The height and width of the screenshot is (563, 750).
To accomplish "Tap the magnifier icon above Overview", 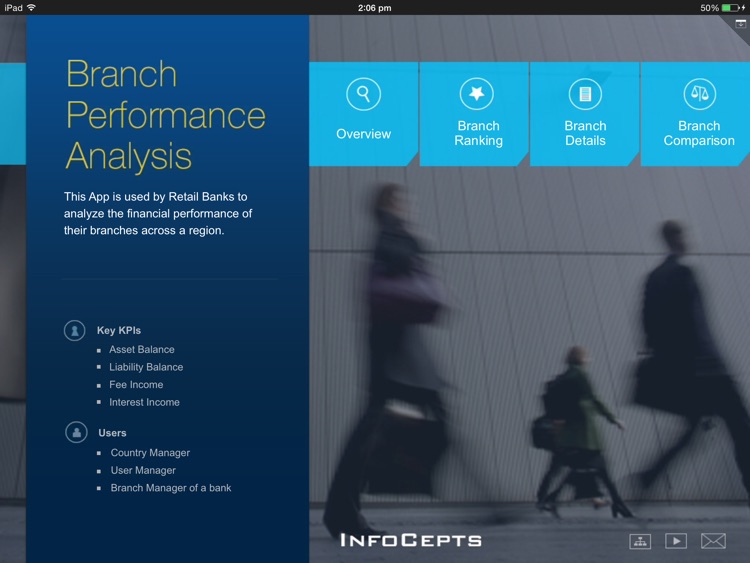I will (x=364, y=94).
